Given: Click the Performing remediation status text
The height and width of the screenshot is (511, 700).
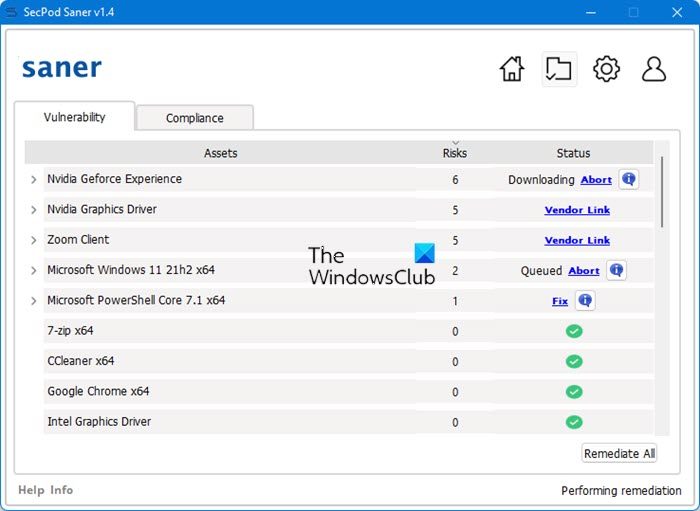Looking at the screenshot, I should tap(621, 491).
